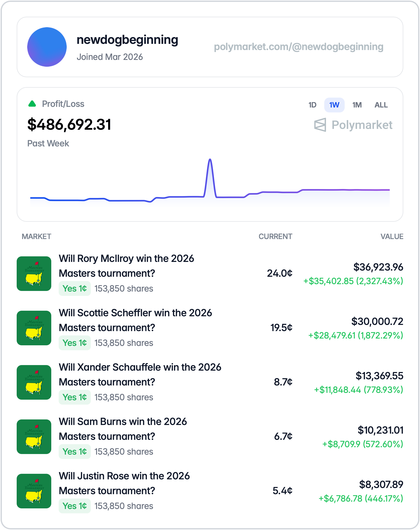Expand the CURRENT column header
The height and width of the screenshot is (530, 420).
pos(275,237)
